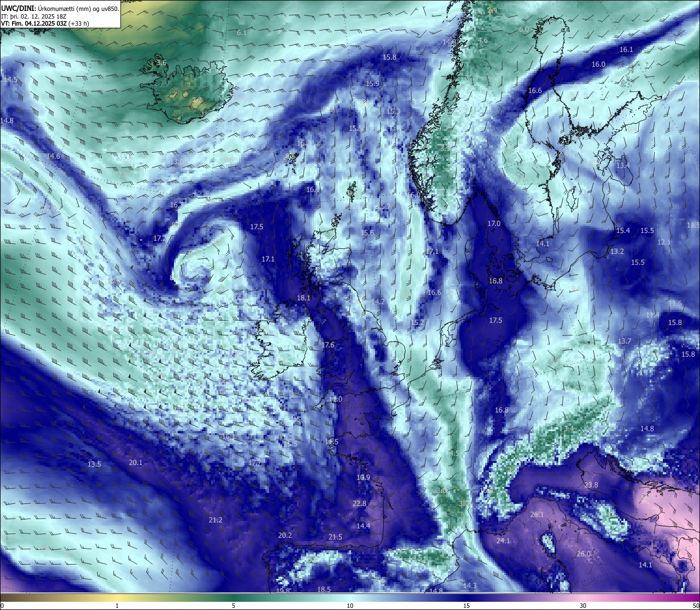This screenshot has width=700, height=610.
Task: Click the 26.0 value over Tyrrhenian Sea
Action: (584, 554)
